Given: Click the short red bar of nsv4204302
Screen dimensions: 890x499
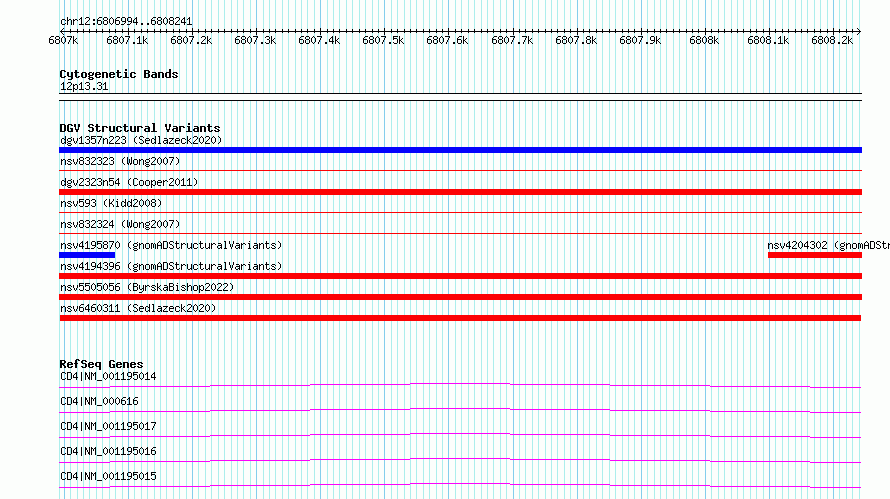Looking at the screenshot, I should coord(815,255).
